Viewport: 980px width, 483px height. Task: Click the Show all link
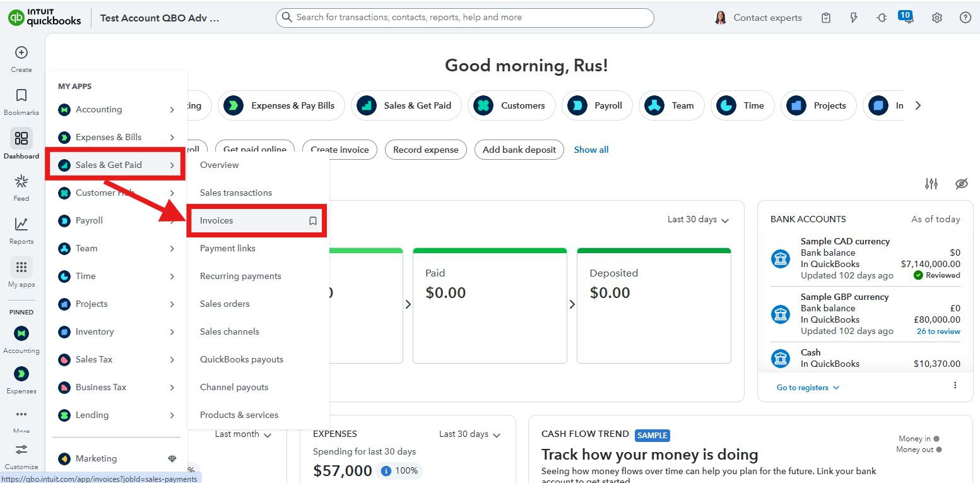(591, 150)
